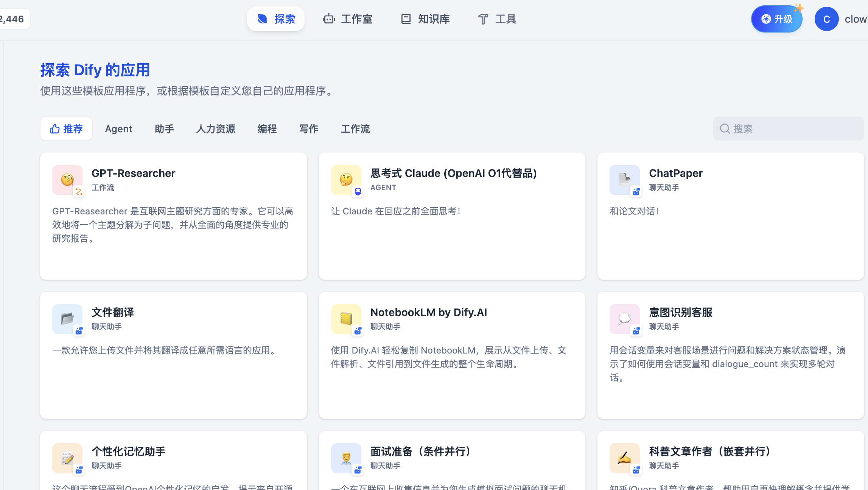
Task: Filter apps by Agent category
Action: (118, 129)
